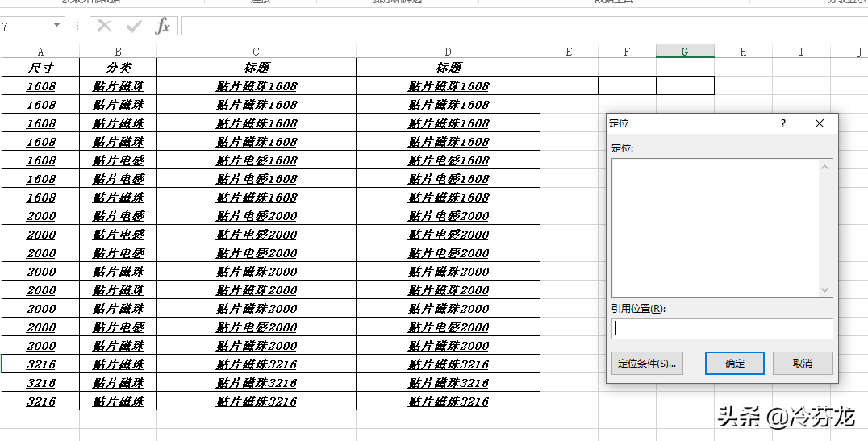Click the first 1608 cell in column A

pos(41,85)
